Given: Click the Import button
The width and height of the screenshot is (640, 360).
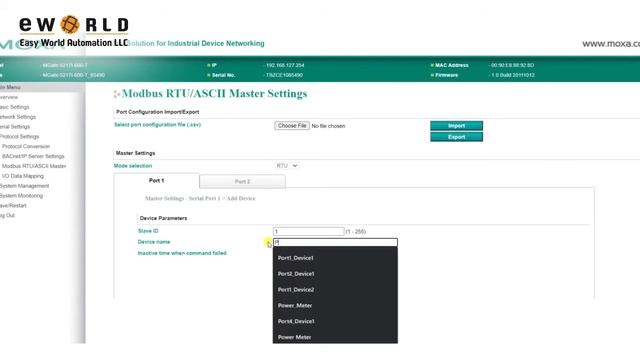Looking at the screenshot, I should [x=456, y=126].
